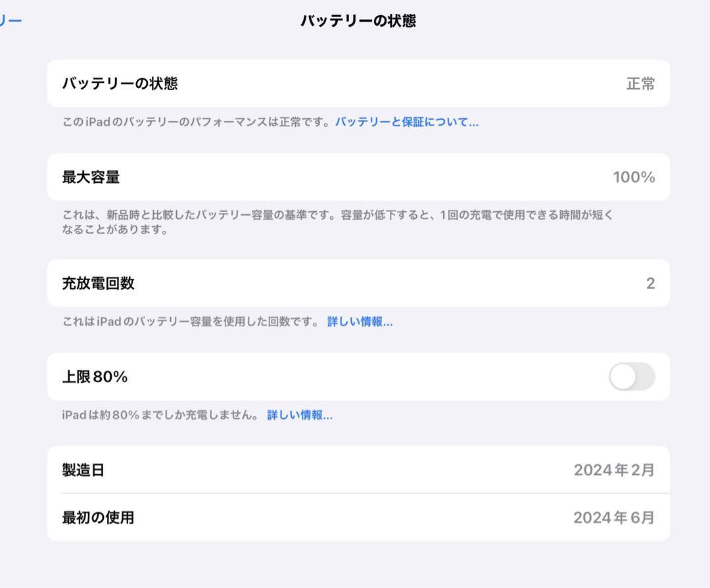
Task: Select the 製造日 row
Action: click(358, 470)
